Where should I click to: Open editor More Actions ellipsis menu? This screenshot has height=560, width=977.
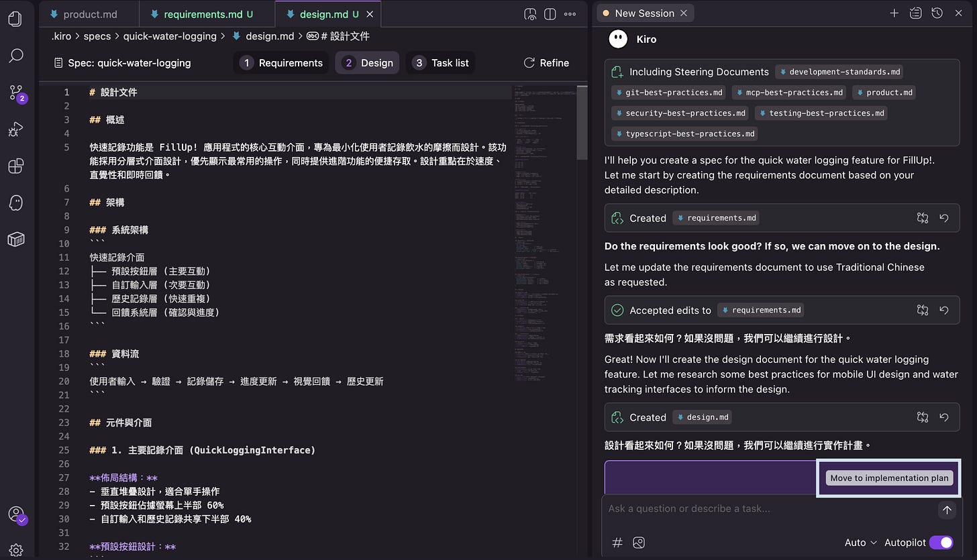point(570,13)
